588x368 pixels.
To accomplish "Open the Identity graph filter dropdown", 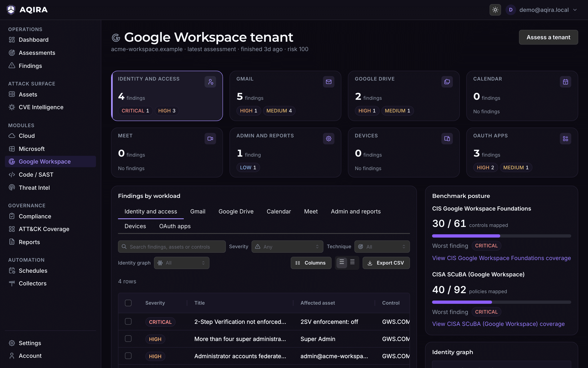I will [182, 263].
